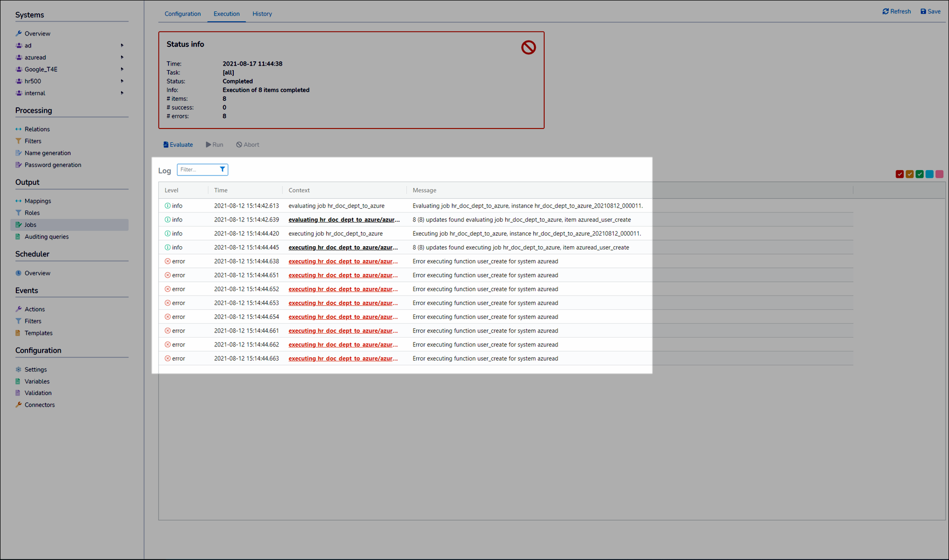The image size is (949, 560).
Task: Open the History tab
Action: (262, 14)
